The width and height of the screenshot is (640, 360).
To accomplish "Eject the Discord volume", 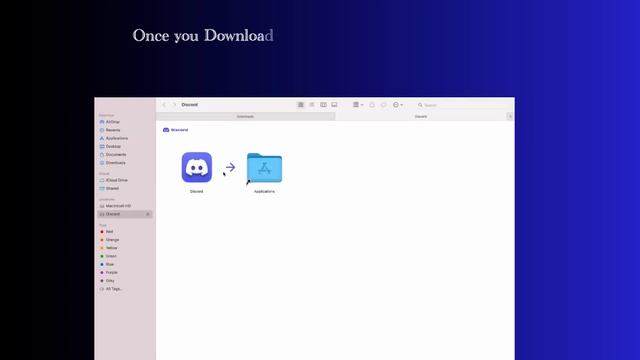I will tap(148, 214).
